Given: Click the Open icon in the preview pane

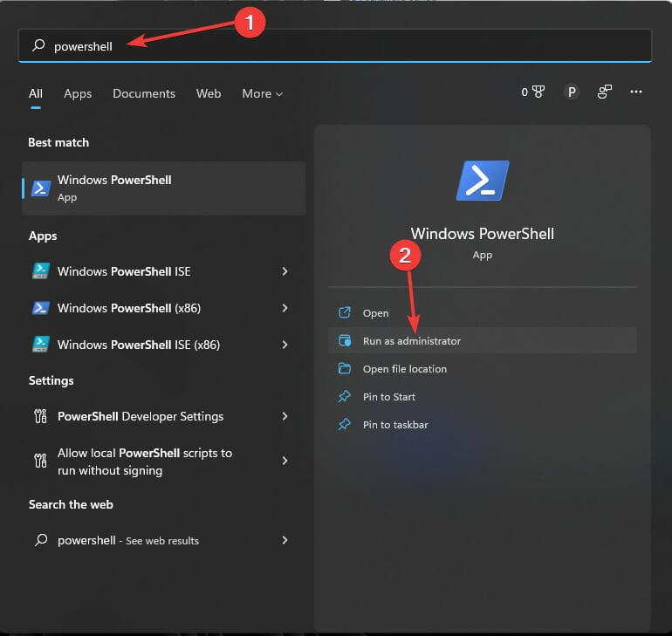Looking at the screenshot, I should [345, 312].
